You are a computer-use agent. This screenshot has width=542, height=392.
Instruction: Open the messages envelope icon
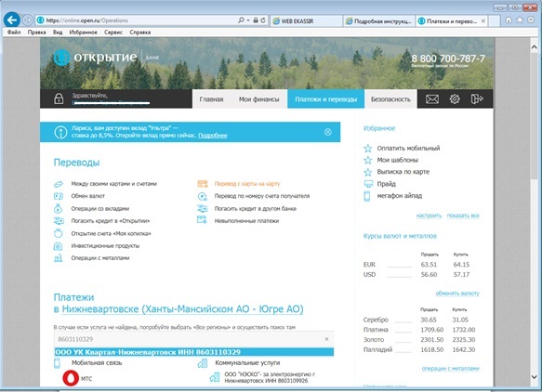click(x=432, y=99)
